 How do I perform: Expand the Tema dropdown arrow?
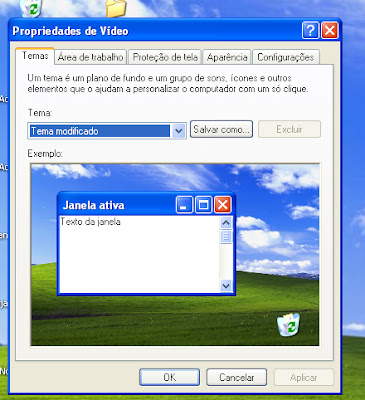pos(179,131)
